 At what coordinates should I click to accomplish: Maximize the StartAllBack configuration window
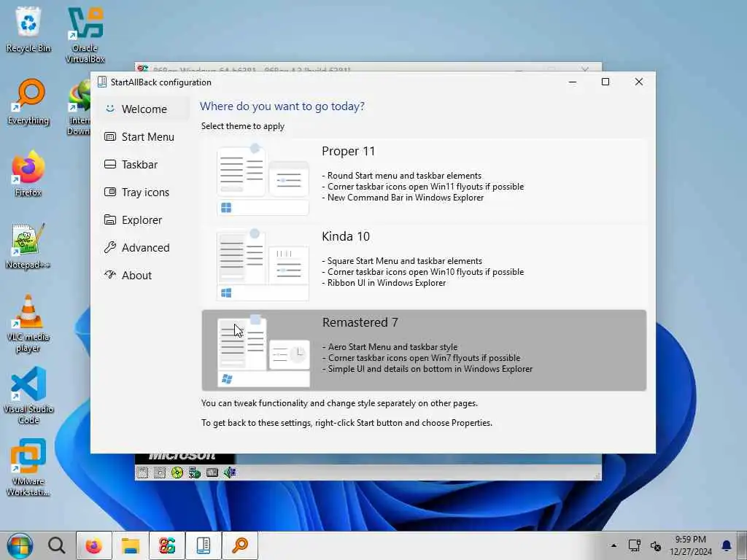[x=605, y=82]
